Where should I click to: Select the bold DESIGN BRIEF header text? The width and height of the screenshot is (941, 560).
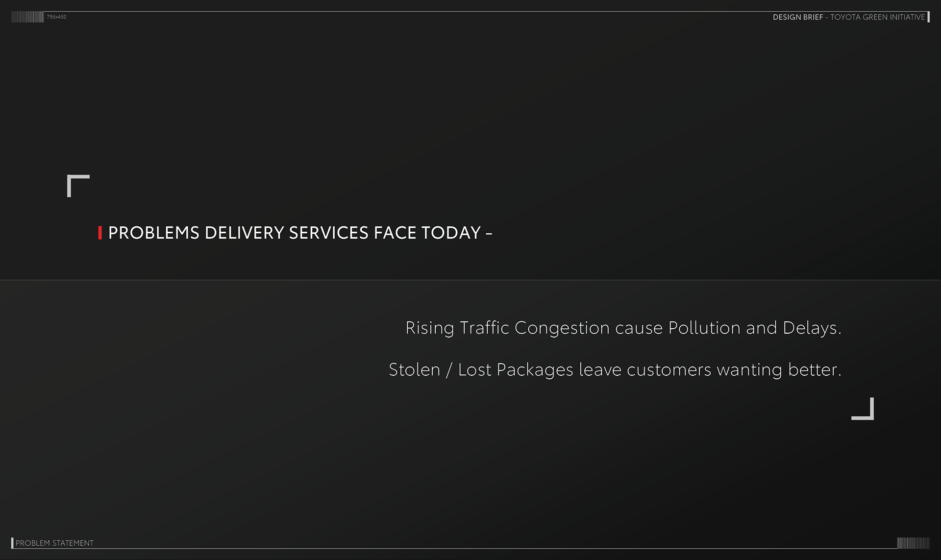(x=797, y=17)
